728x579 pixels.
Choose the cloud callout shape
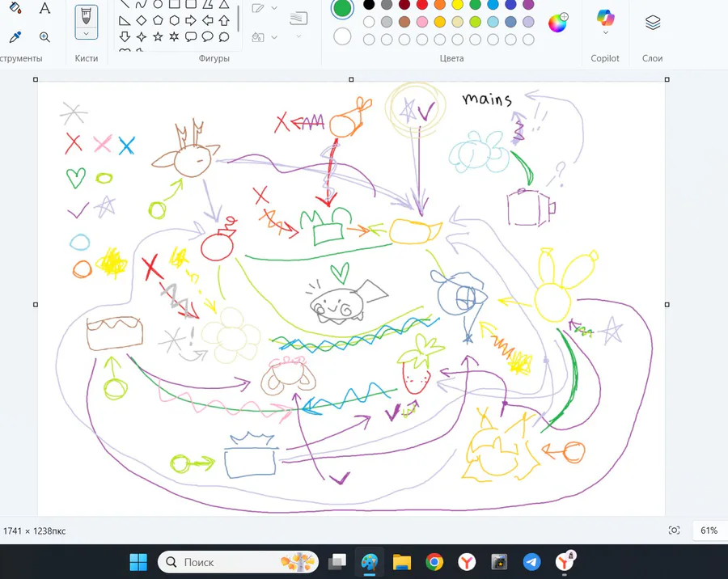point(224,36)
